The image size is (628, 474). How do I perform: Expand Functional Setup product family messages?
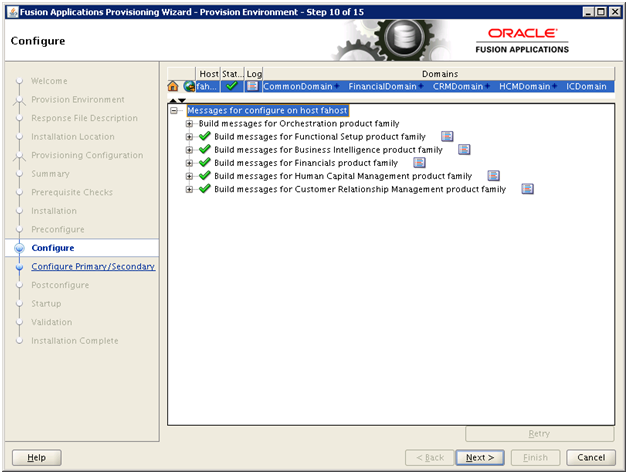click(189, 137)
